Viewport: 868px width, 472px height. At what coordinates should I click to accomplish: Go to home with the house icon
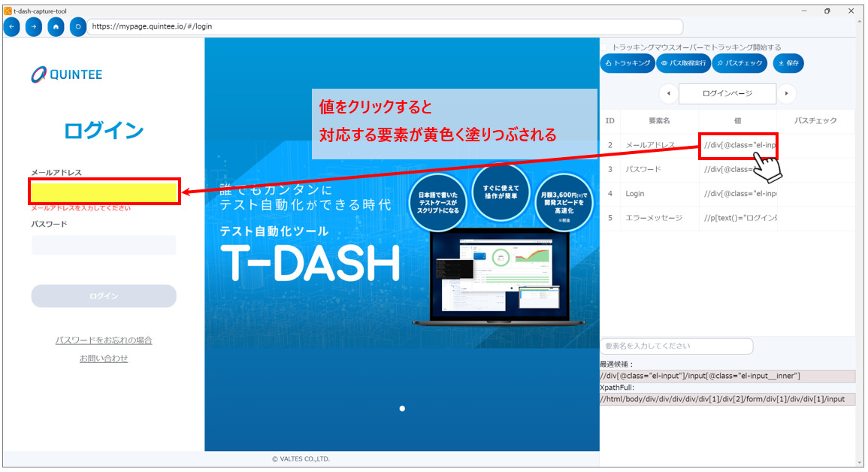click(56, 26)
